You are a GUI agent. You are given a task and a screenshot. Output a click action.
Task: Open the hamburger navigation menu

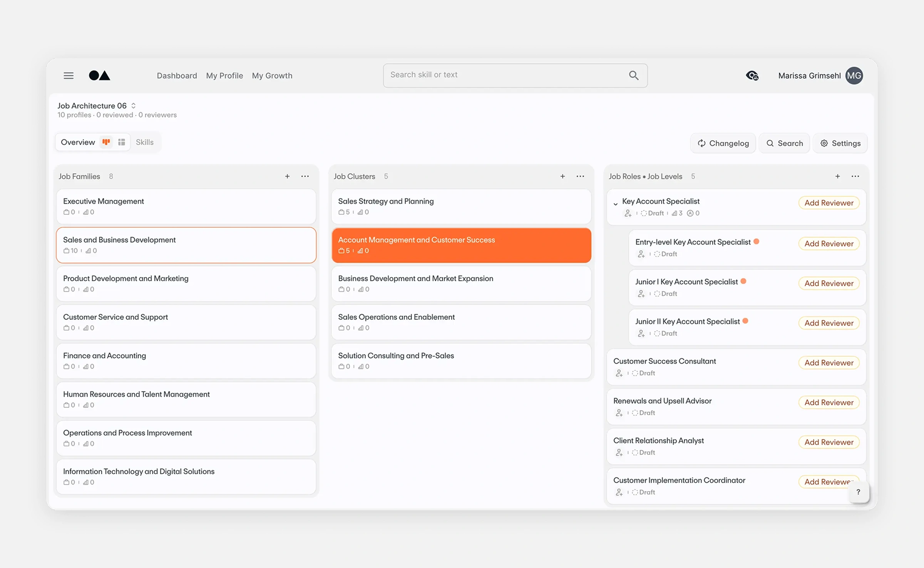69,75
